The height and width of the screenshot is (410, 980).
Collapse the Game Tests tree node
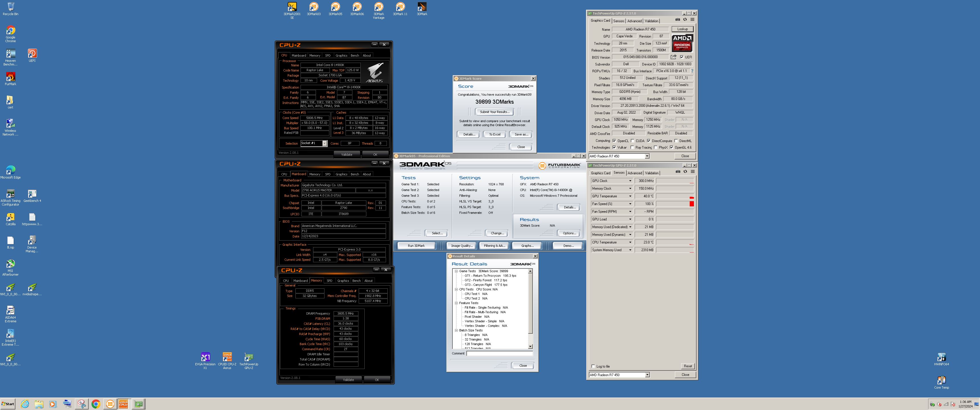pyautogui.click(x=456, y=271)
